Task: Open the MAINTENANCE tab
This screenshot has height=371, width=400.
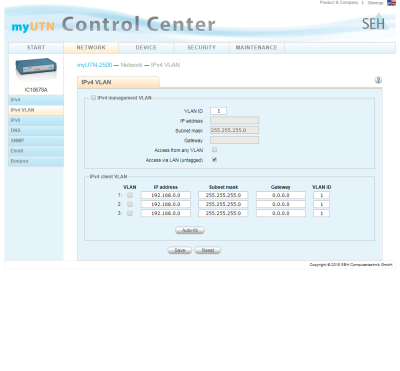Action: click(257, 48)
